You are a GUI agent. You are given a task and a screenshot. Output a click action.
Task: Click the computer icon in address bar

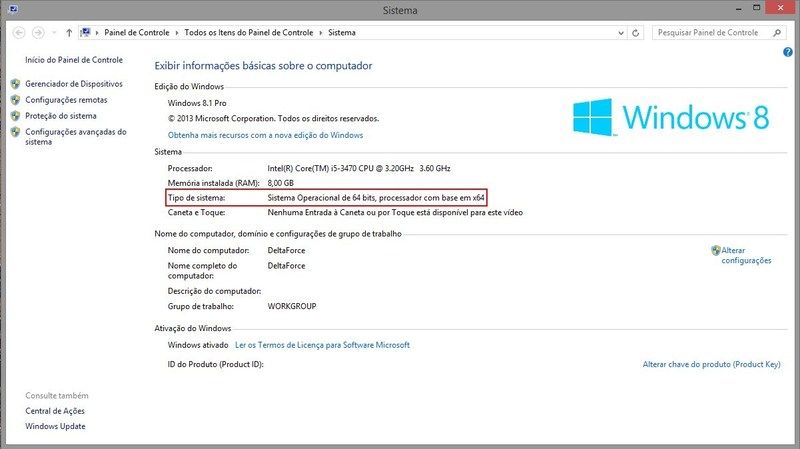[85, 33]
